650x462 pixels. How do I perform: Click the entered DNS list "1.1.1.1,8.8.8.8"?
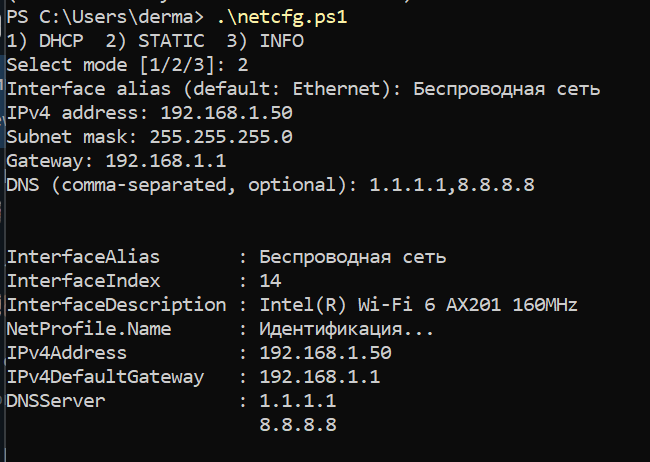tap(453, 185)
